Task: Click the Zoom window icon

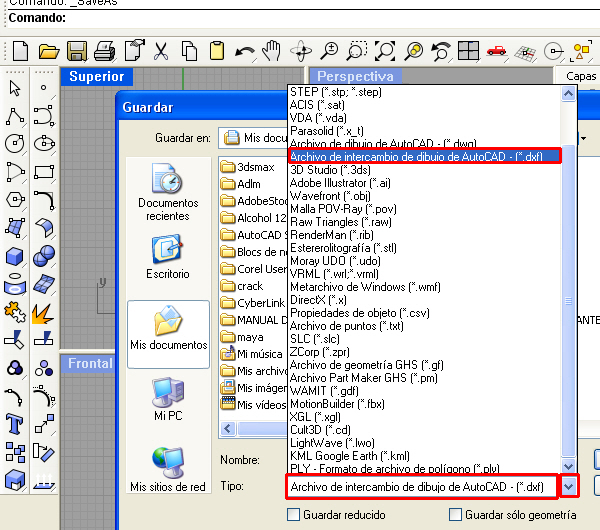Action: pos(357,51)
